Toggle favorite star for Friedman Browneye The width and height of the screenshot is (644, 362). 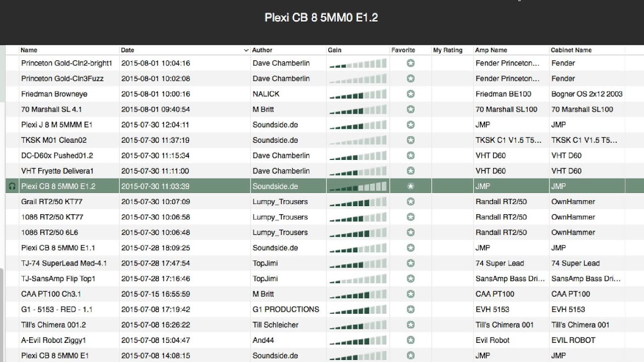[x=411, y=94]
